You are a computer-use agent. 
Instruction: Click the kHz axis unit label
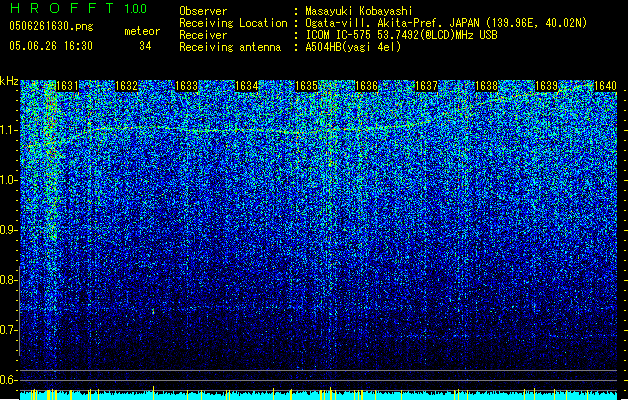(x=9, y=81)
